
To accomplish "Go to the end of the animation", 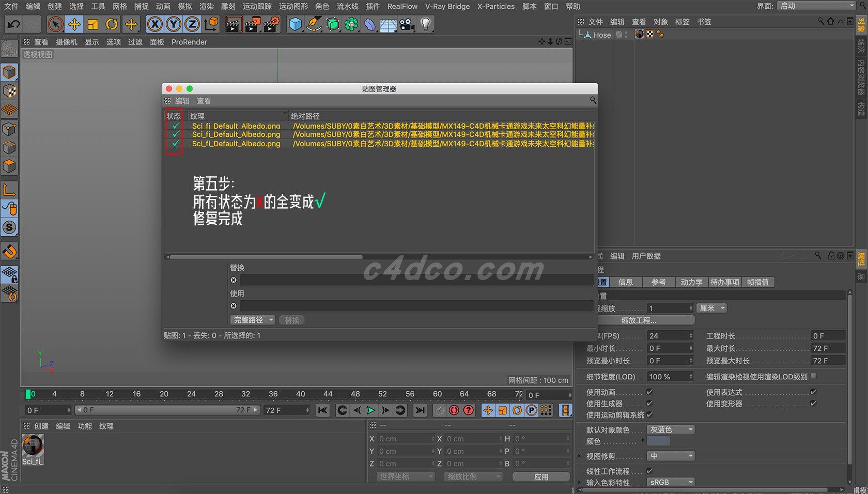I will [x=420, y=410].
